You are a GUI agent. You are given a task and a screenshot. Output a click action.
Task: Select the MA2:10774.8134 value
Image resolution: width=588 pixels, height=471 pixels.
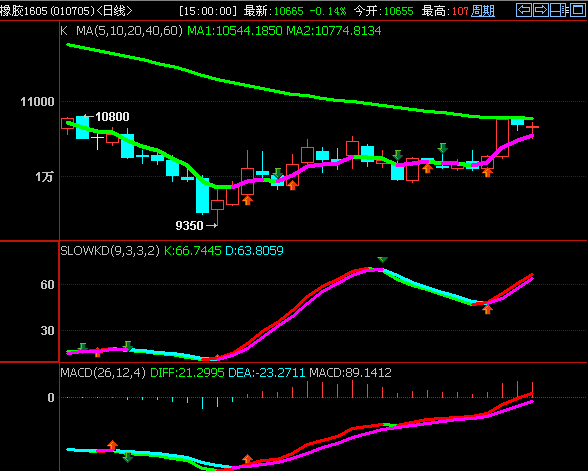click(333, 30)
